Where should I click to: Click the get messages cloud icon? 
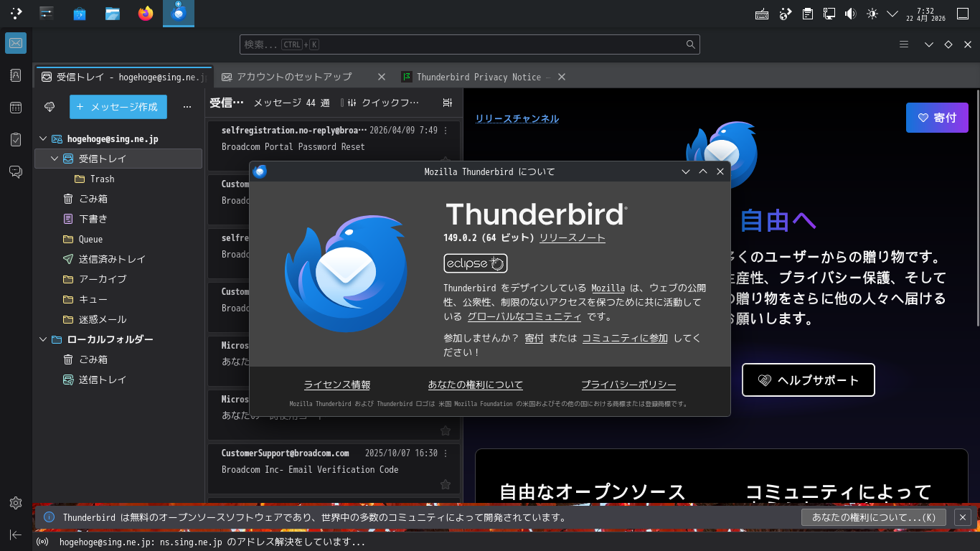[x=50, y=107]
